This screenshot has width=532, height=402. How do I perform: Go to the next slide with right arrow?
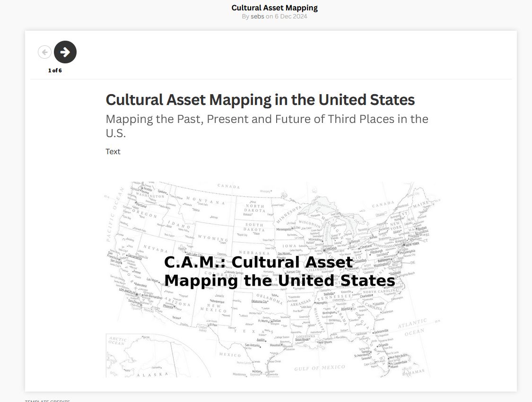click(65, 52)
